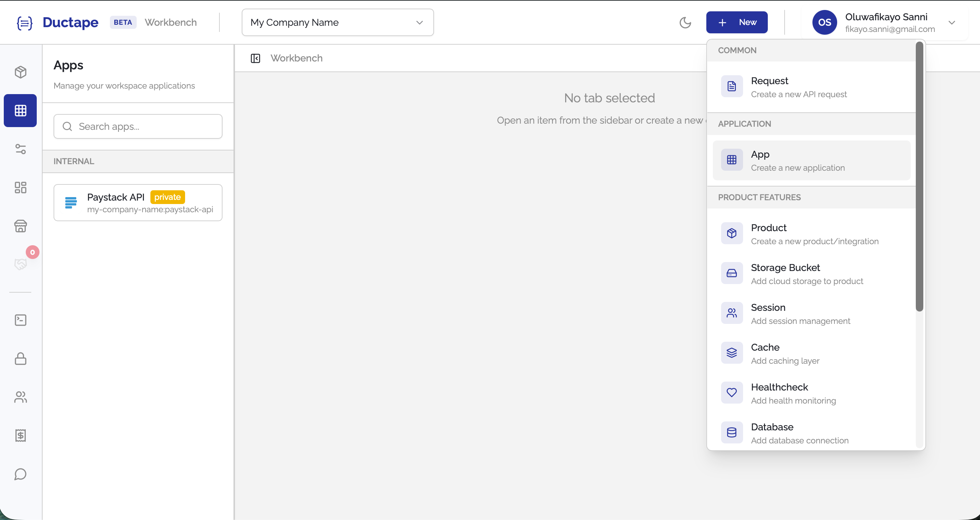Screen dimensions: 980x520
Task: Open the settings sliders icon in sidebar
Action: 20,149
